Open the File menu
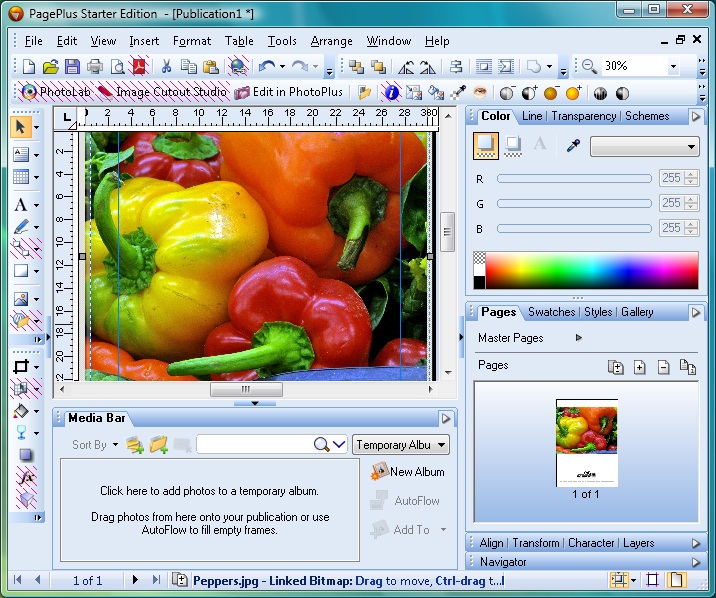This screenshot has width=716, height=598. click(33, 41)
